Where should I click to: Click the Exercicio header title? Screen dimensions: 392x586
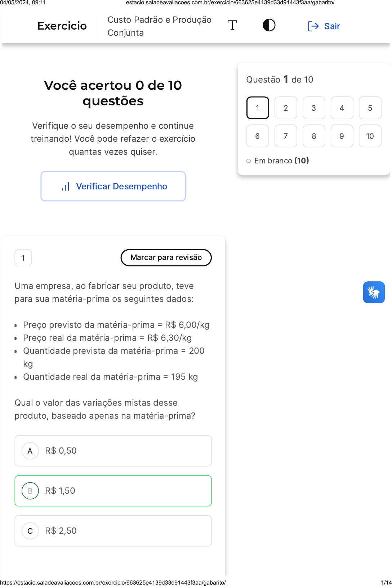[x=62, y=26]
